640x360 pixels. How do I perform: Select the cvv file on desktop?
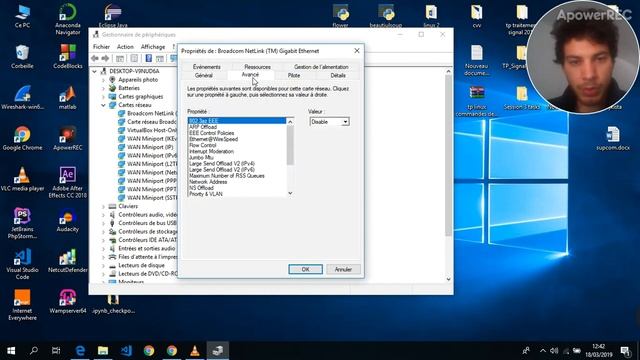476,17
